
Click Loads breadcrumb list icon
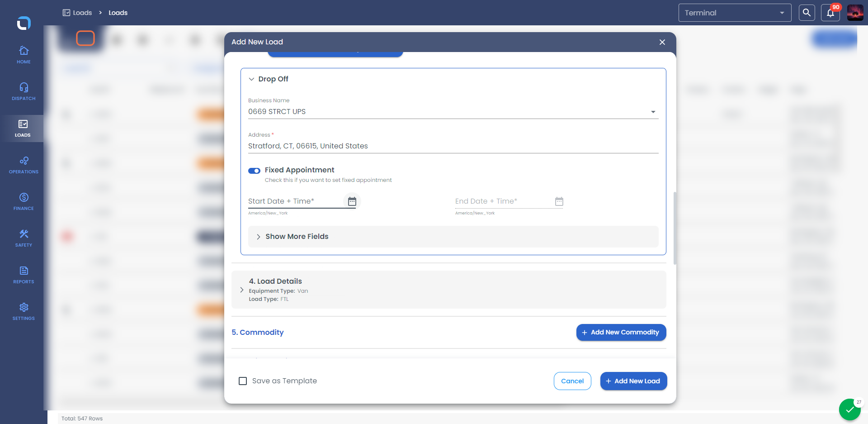coord(66,13)
